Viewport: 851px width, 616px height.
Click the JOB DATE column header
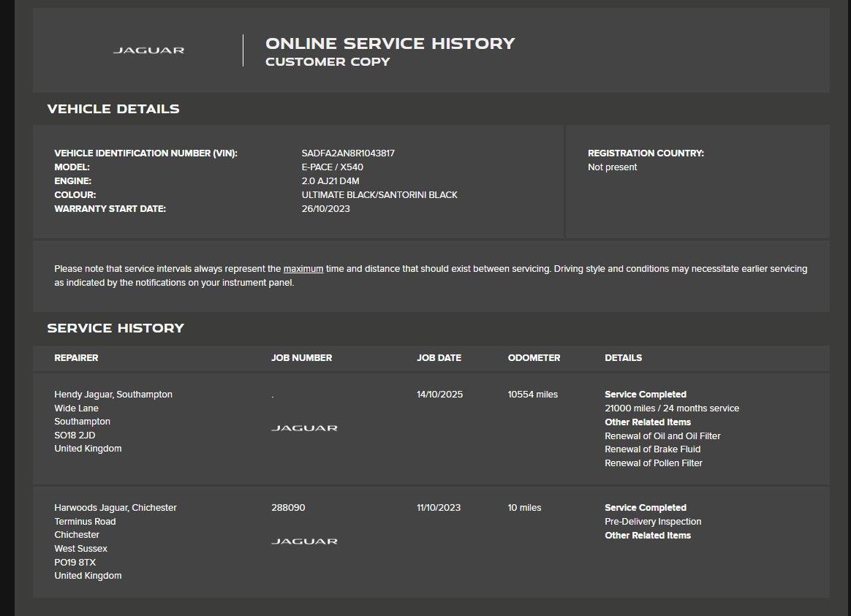tap(439, 358)
